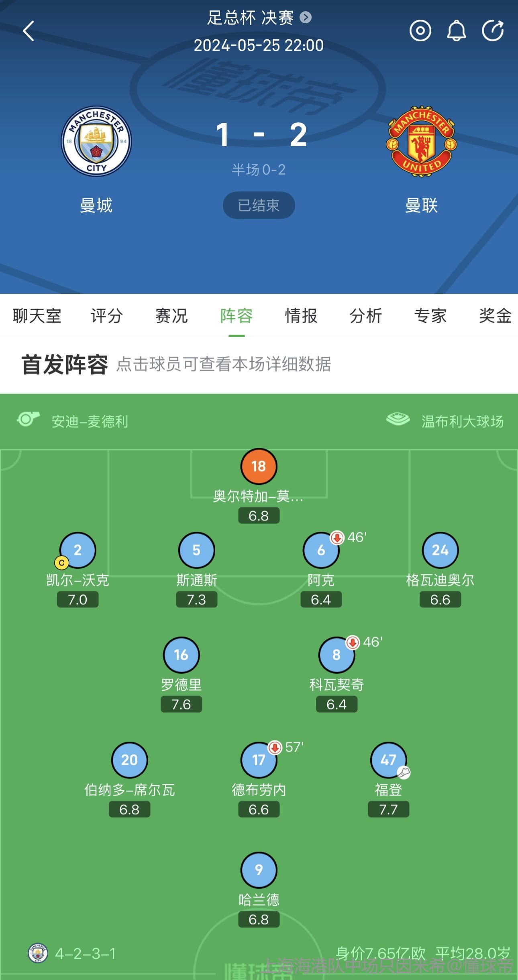The width and height of the screenshot is (518, 980).
Task: Switch to 聊天室 tab
Action: pos(37,316)
